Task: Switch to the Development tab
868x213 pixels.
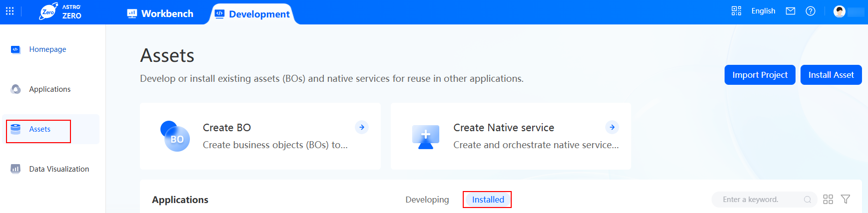Action: [x=252, y=14]
